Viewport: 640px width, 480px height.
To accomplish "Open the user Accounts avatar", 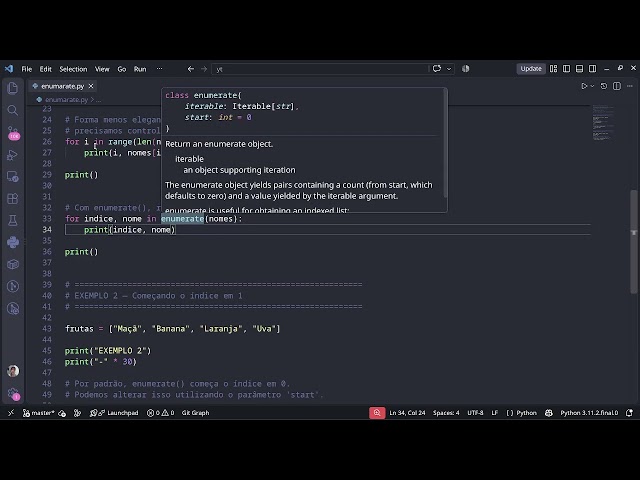I will click(x=13, y=371).
